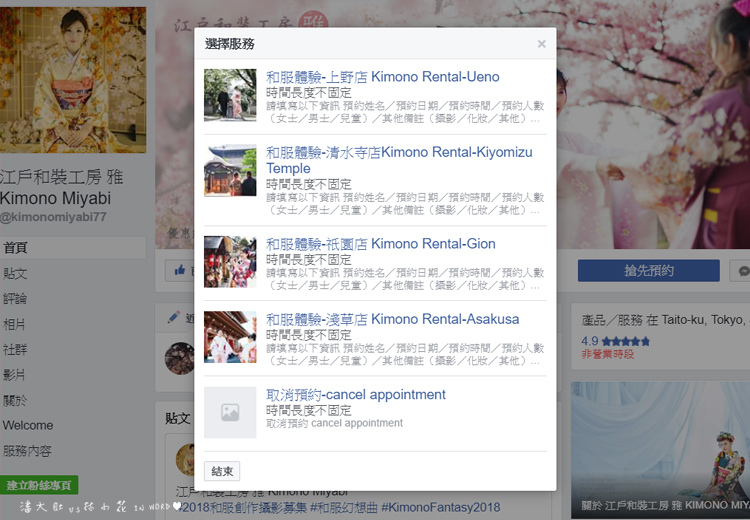The image size is (750, 520).
Task: Click the pencil write-post icon
Action: 174,317
